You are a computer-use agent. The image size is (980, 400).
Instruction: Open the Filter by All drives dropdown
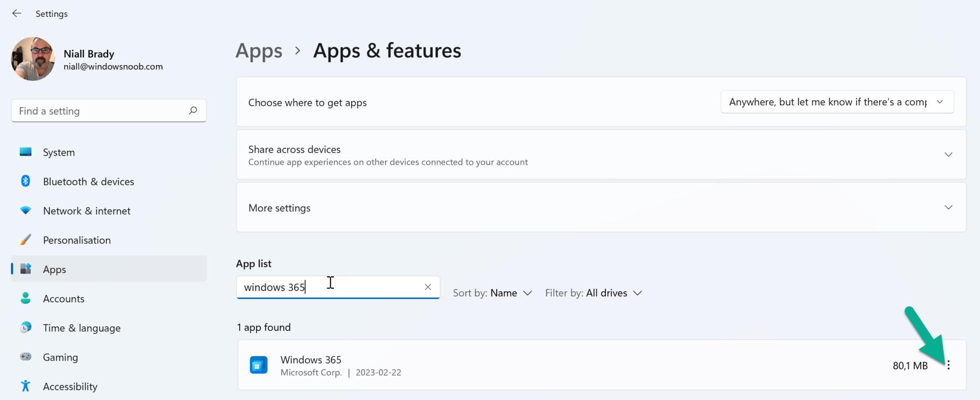pyautogui.click(x=593, y=293)
